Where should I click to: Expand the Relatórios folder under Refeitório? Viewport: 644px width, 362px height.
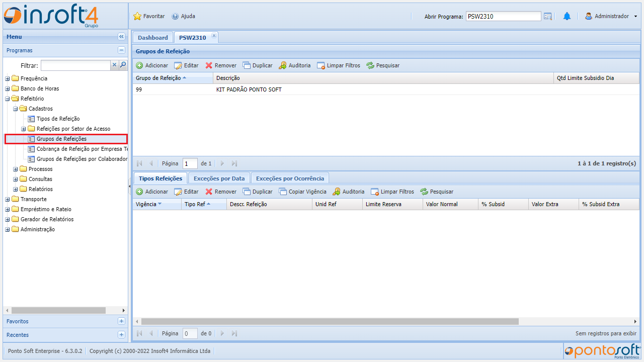16,189
